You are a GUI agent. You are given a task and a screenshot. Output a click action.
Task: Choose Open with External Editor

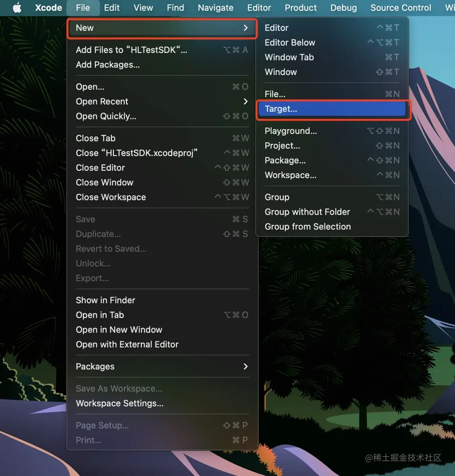(x=162, y=345)
